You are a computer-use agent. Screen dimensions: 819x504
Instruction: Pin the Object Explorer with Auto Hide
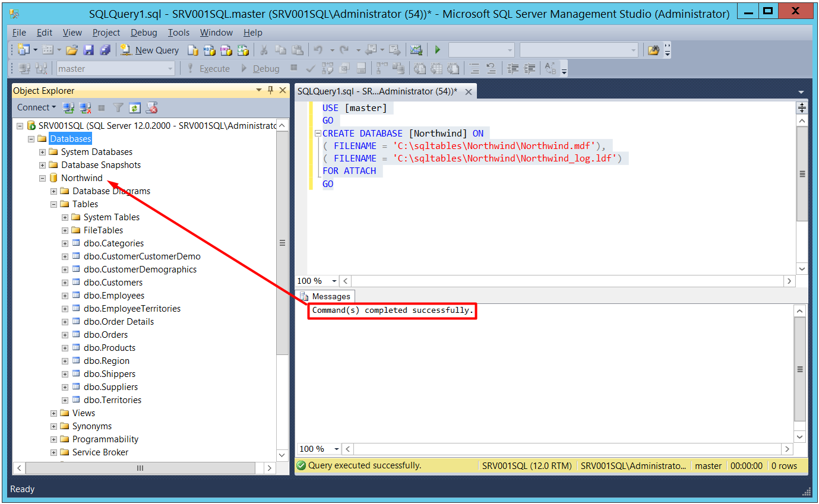pyautogui.click(x=271, y=90)
